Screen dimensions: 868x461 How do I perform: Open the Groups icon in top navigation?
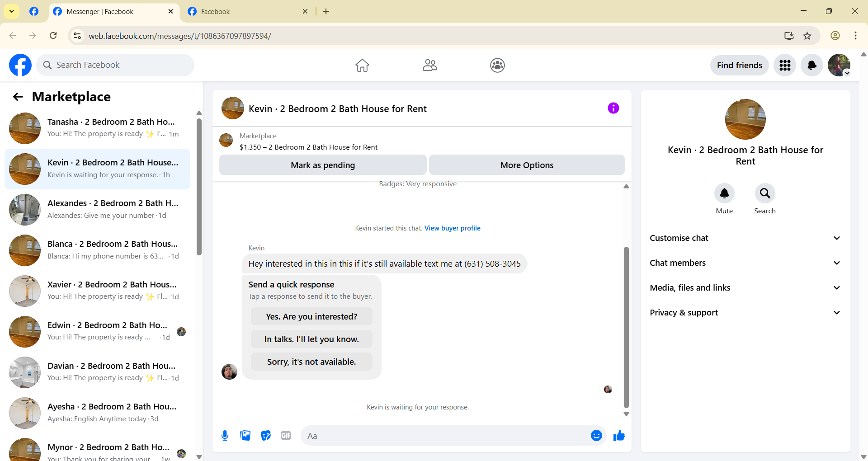tap(497, 66)
